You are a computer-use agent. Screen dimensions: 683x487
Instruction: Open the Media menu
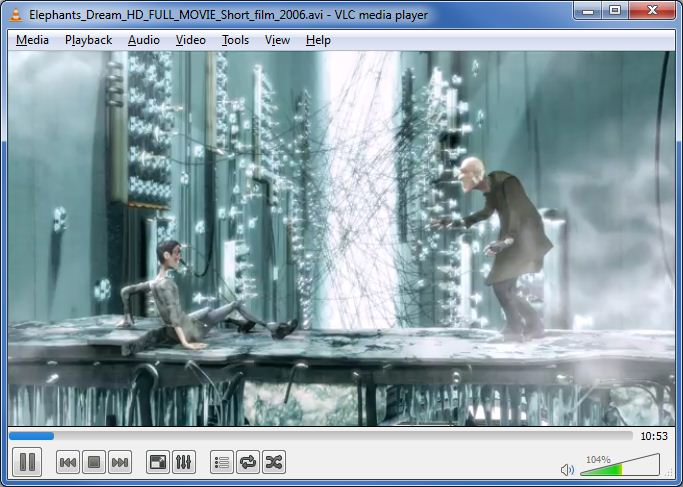pos(32,40)
